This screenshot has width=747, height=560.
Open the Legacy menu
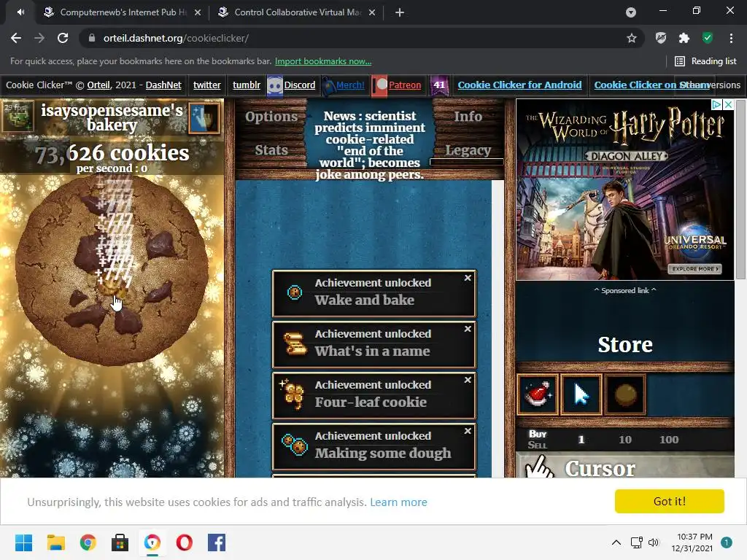point(468,150)
